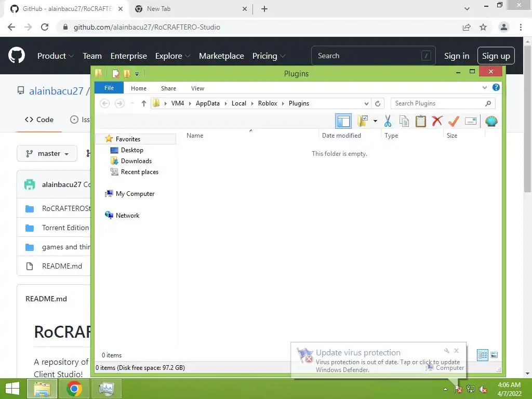Click Action Center flag tray icon
The image size is (532, 399).
point(458,389)
